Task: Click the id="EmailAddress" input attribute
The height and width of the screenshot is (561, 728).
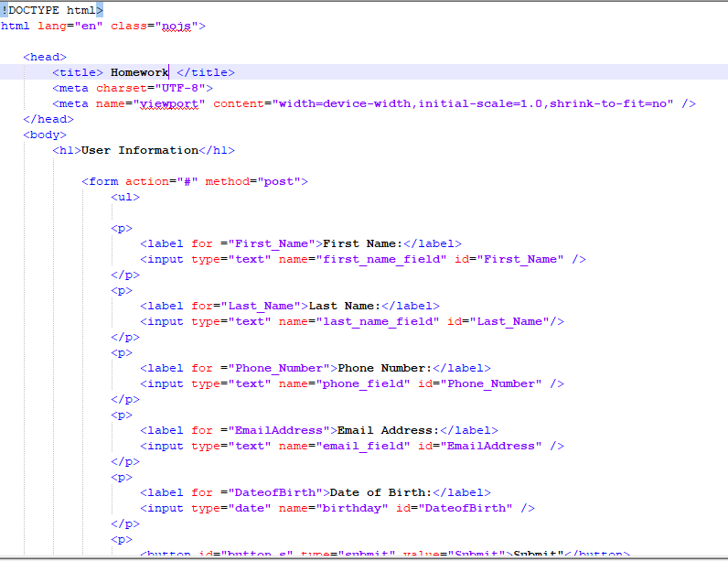Action: coord(479,446)
